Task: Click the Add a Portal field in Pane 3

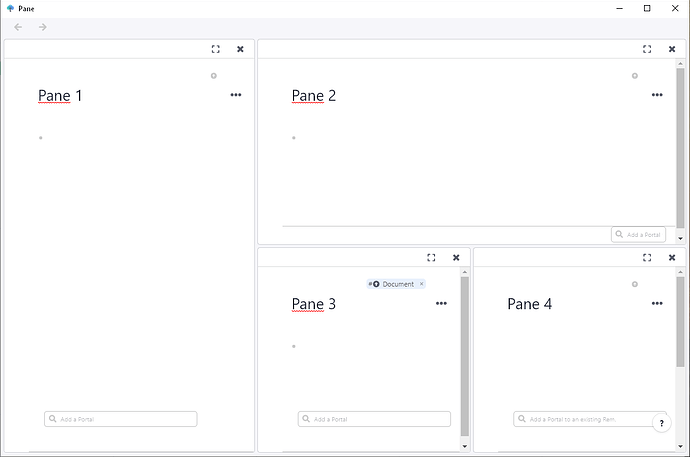Action: coord(374,419)
